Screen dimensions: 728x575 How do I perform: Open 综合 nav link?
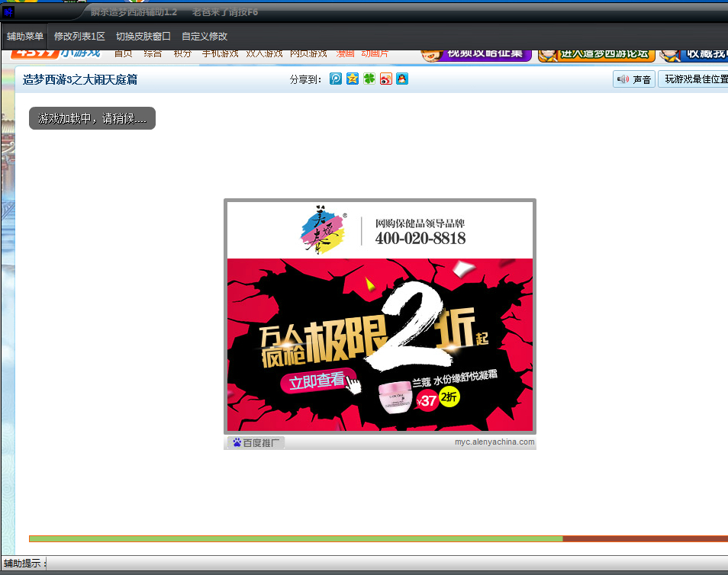153,53
